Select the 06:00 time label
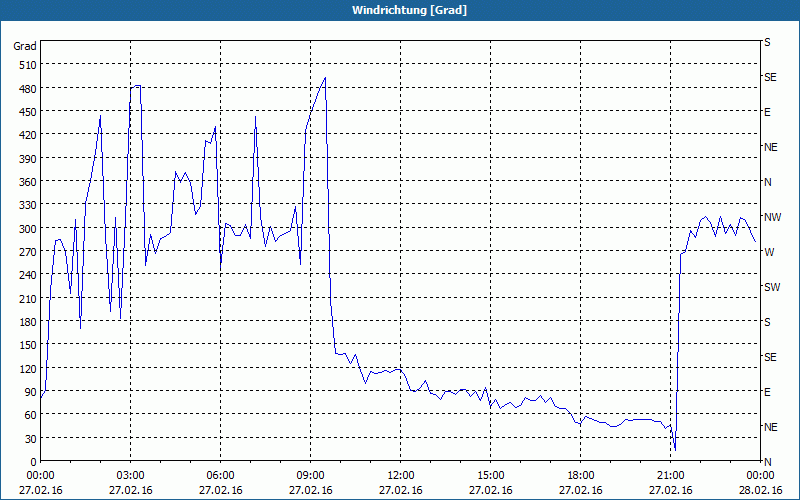This screenshot has height=500, width=800. (x=220, y=476)
